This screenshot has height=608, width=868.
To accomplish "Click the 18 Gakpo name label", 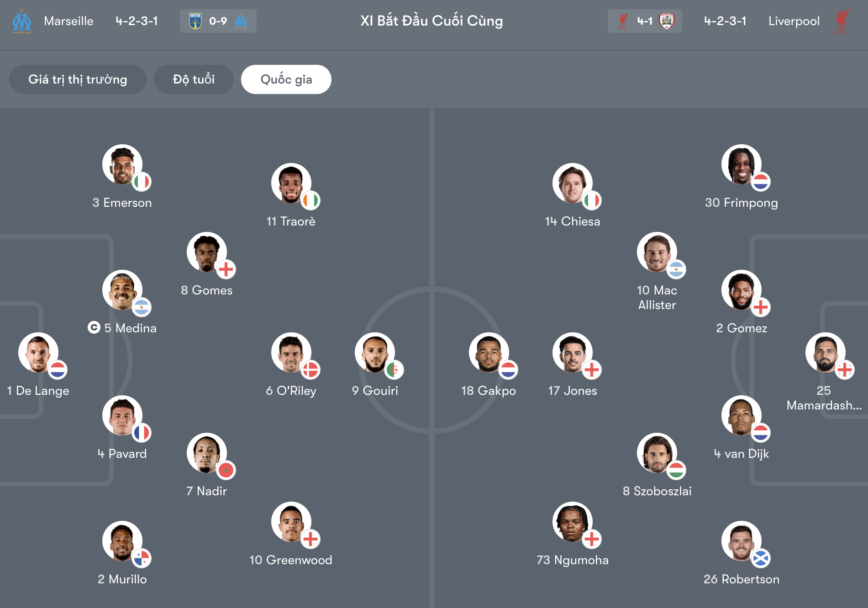I will (488, 391).
